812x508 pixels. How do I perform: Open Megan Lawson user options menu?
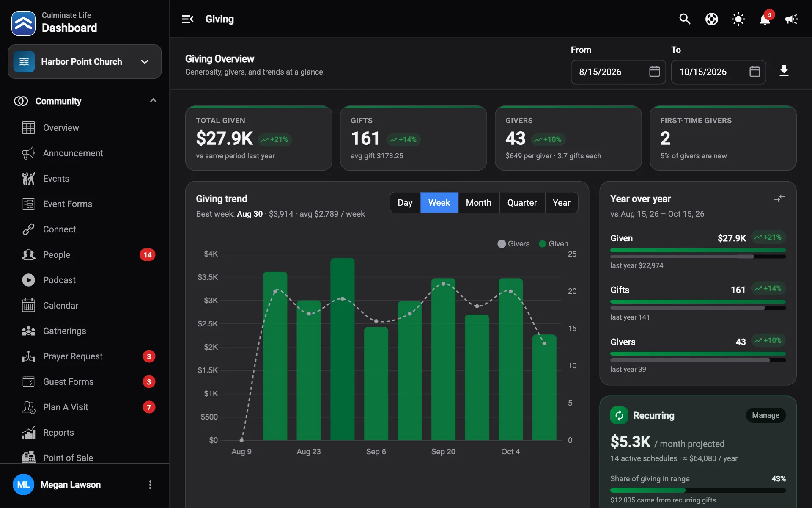click(150, 485)
